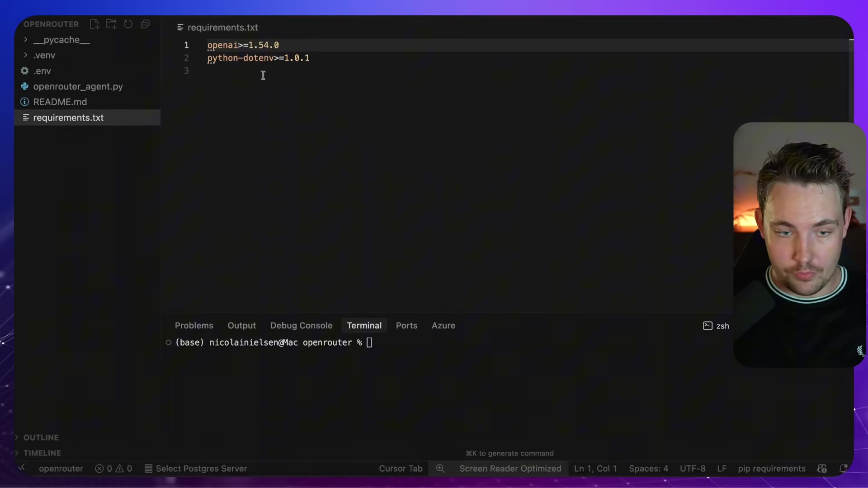The width and height of the screenshot is (868, 488).
Task: Click Ln 1, Col 1 position indicator
Action: coord(595,469)
